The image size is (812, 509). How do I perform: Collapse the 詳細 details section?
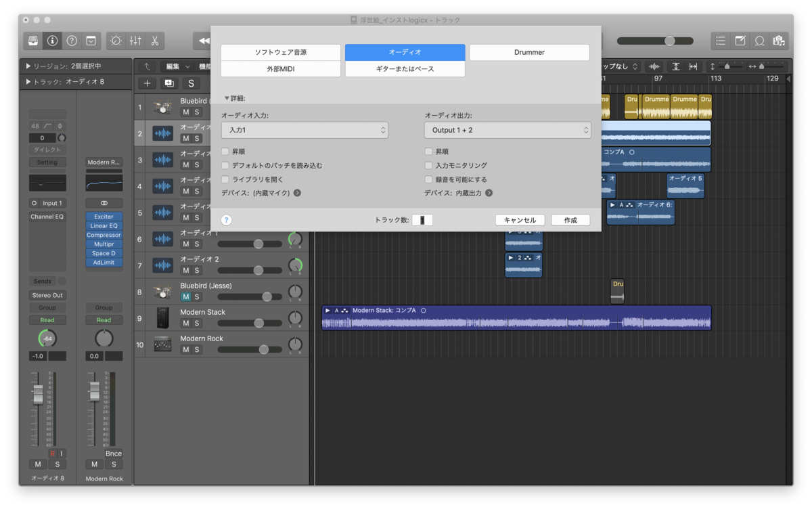point(227,99)
